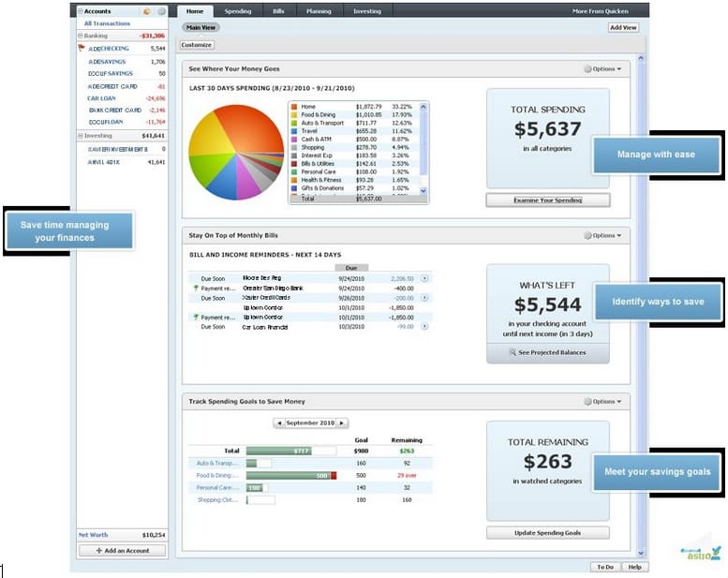The image size is (728, 578).
Task: Click the Total spending goal progress bar
Action: pos(291,451)
